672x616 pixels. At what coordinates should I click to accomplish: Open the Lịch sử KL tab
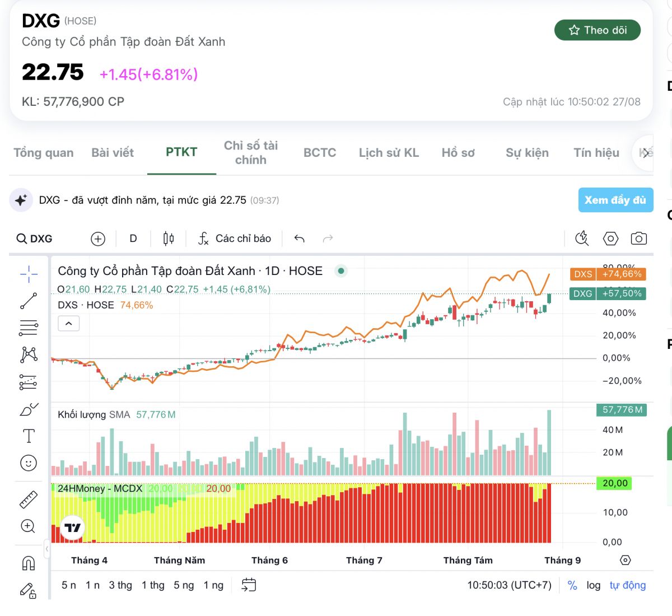(x=389, y=153)
